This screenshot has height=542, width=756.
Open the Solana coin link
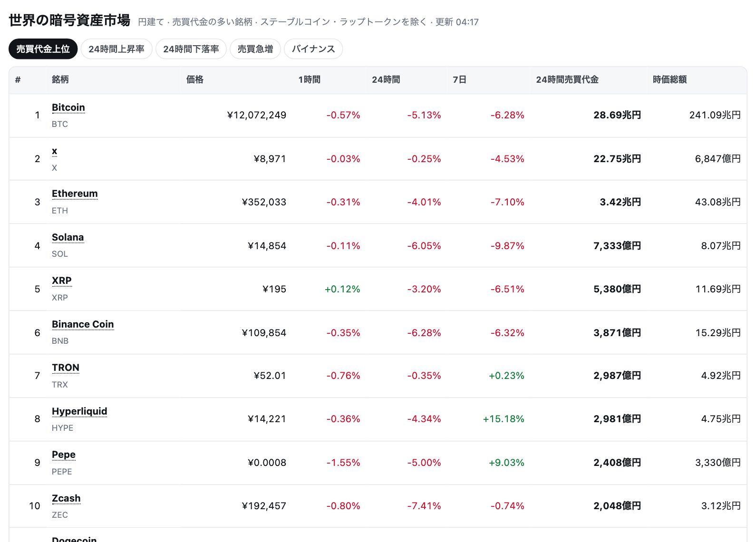pos(68,237)
